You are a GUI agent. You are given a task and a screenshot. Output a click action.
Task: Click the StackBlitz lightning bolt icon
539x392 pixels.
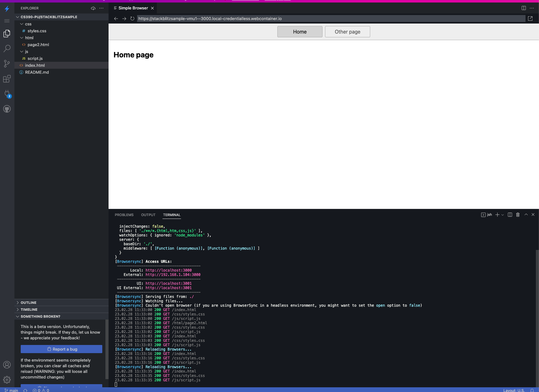(x=7, y=9)
